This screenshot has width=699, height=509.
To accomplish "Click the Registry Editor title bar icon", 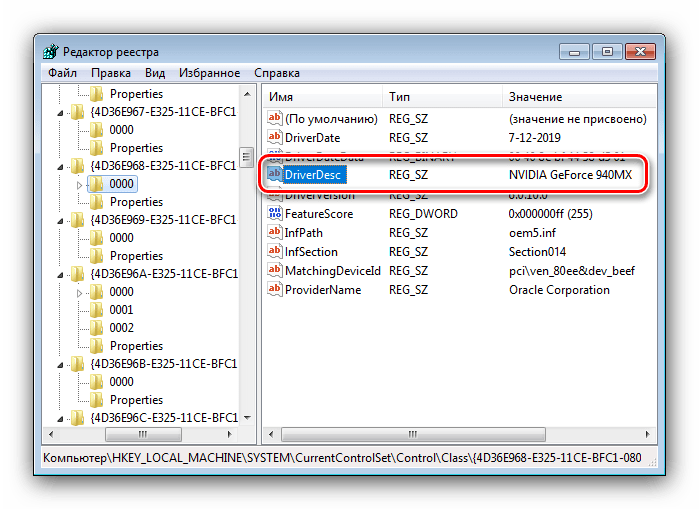I will point(51,52).
